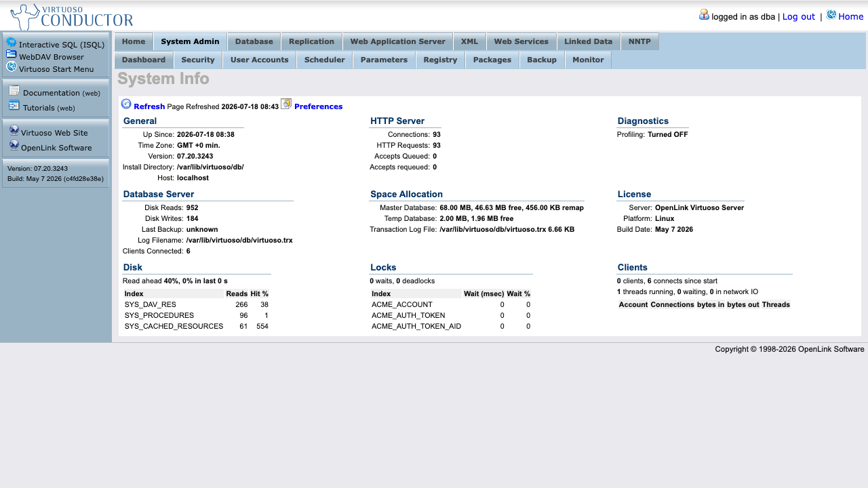The width and height of the screenshot is (868, 488).
Task: Click the ACME_AUTH_TOKEN_AID lock row
Action: coord(451,327)
